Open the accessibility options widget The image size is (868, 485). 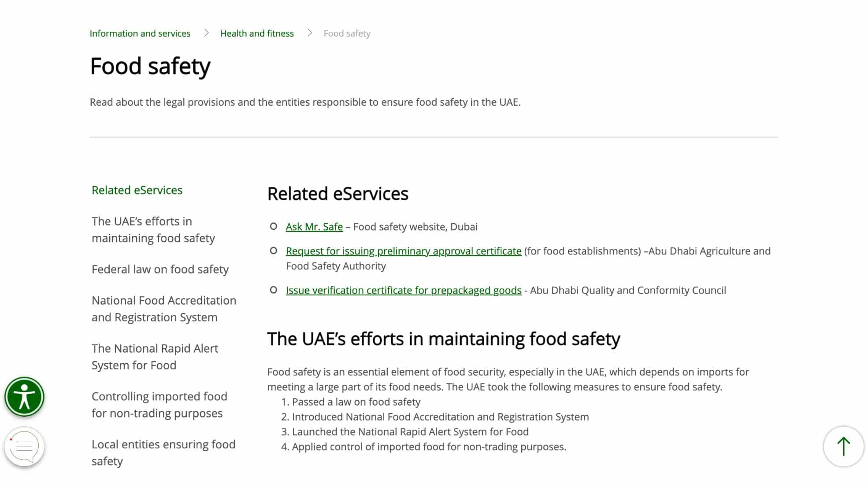point(24,396)
